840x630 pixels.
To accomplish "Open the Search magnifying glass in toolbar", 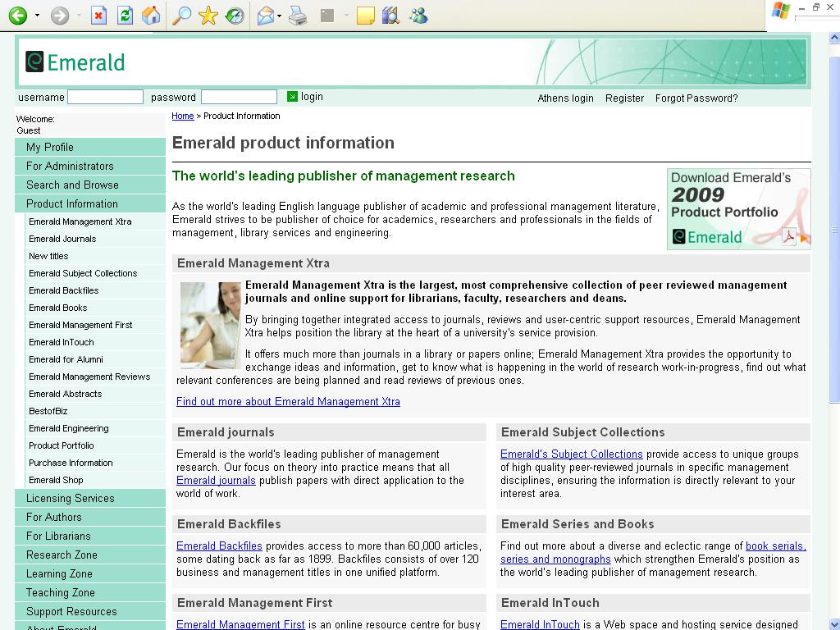I will point(181,16).
